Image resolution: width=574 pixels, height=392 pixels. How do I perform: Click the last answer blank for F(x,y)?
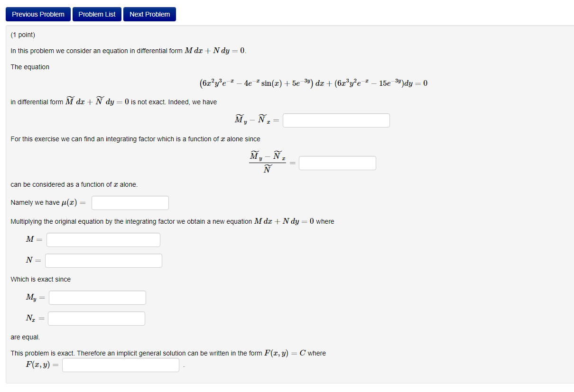[x=120, y=365]
